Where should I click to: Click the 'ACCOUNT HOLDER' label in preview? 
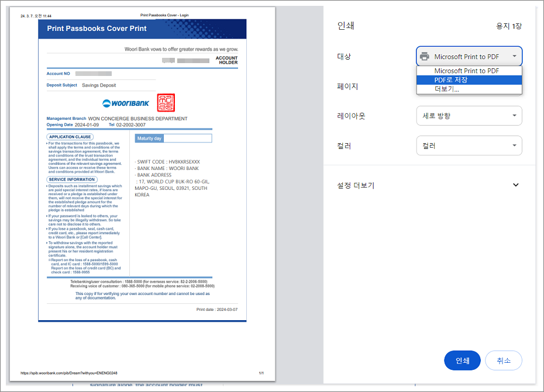[x=226, y=60]
